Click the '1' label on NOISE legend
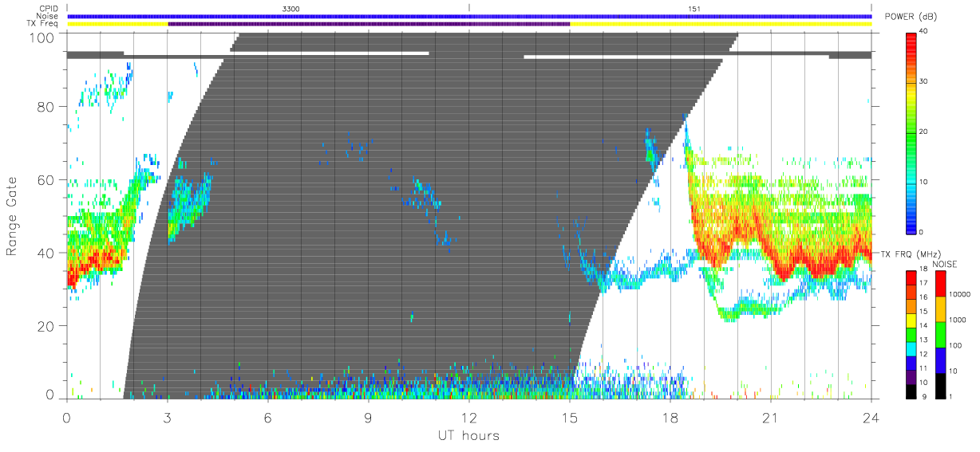This screenshot has height=452, width=980. (x=950, y=397)
